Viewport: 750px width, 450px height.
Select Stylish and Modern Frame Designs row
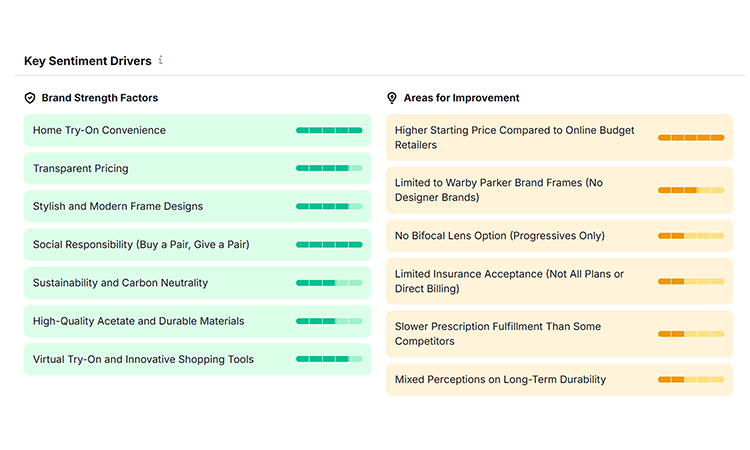[198, 206]
